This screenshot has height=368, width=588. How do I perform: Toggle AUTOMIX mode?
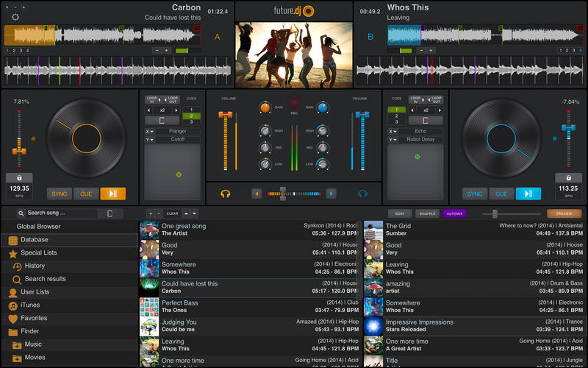(453, 213)
